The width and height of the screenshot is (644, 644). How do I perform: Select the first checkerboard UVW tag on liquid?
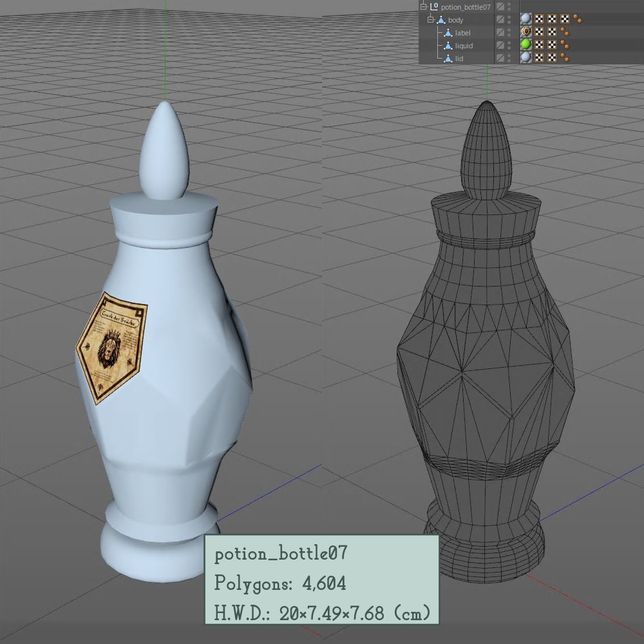[x=539, y=44]
